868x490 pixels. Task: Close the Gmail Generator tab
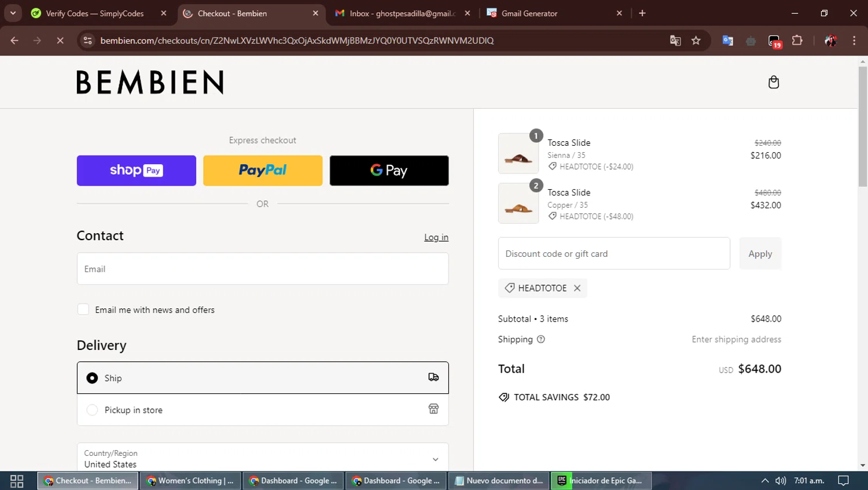pos(619,13)
